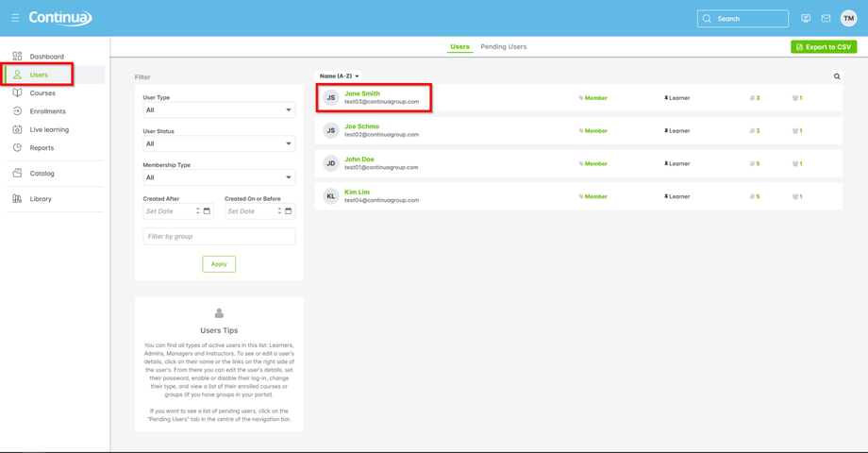Open the hamburger menu icon
868x453 pixels.
coord(15,18)
